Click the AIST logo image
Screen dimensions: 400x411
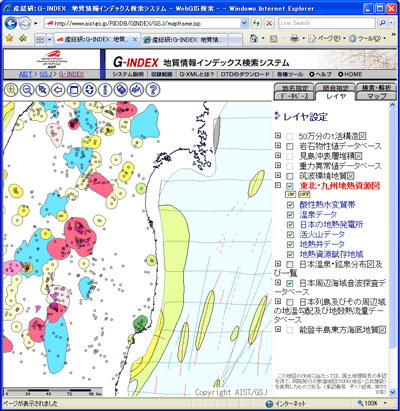coord(52,59)
